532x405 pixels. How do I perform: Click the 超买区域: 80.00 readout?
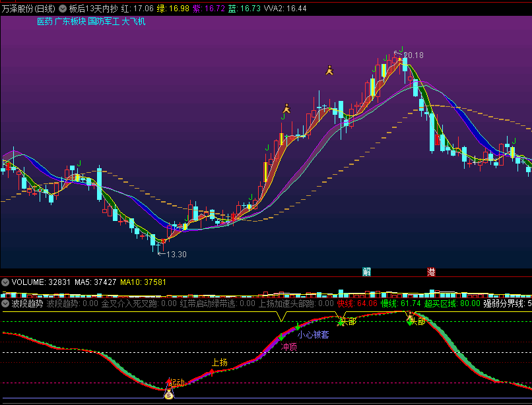(452, 303)
